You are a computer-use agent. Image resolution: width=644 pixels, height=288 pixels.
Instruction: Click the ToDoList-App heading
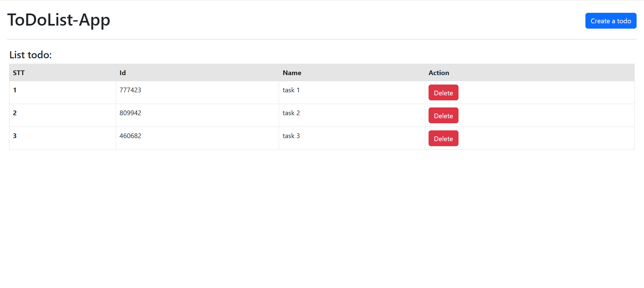(x=59, y=20)
